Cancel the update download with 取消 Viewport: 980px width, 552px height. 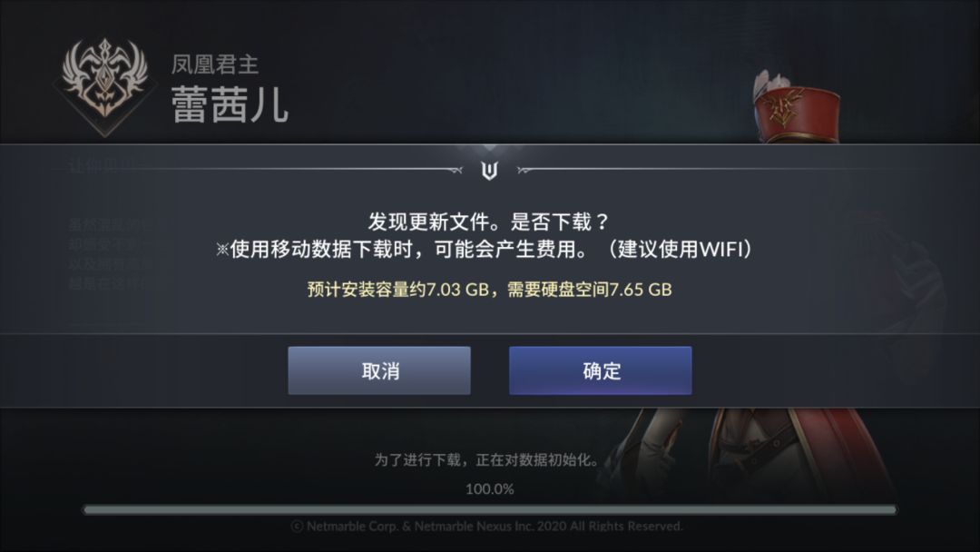(x=379, y=370)
